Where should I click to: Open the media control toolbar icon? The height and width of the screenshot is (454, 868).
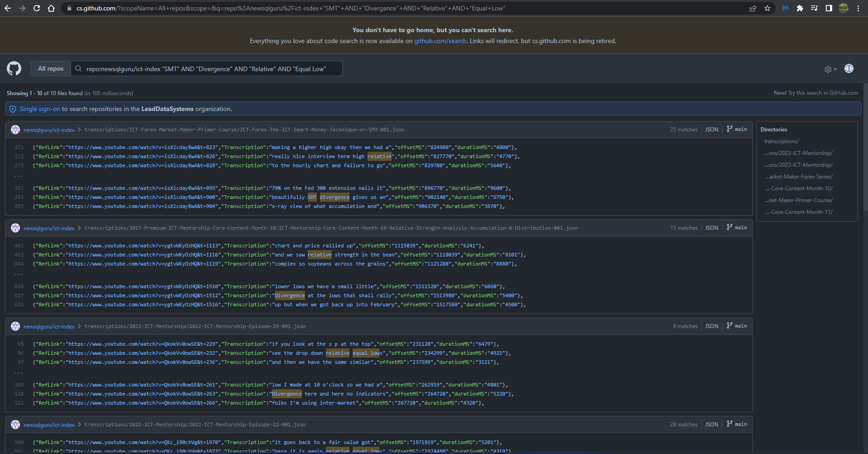815,8
